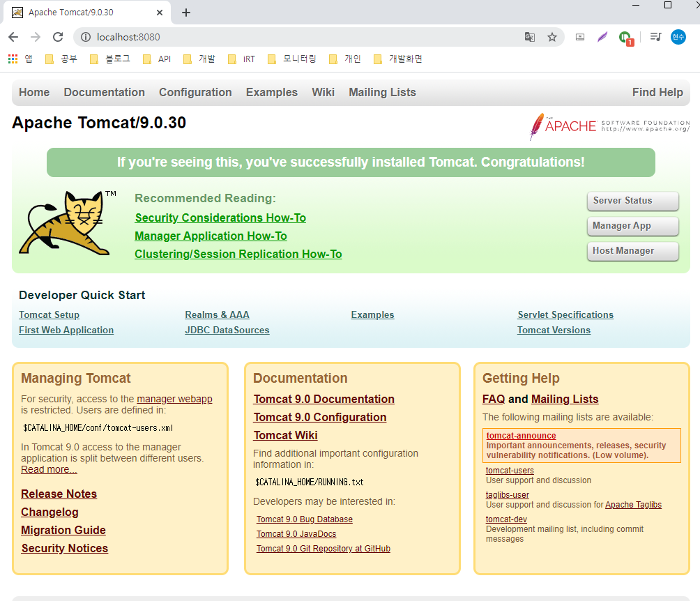Open Documentation in the nav bar
700x601 pixels.
(x=104, y=93)
